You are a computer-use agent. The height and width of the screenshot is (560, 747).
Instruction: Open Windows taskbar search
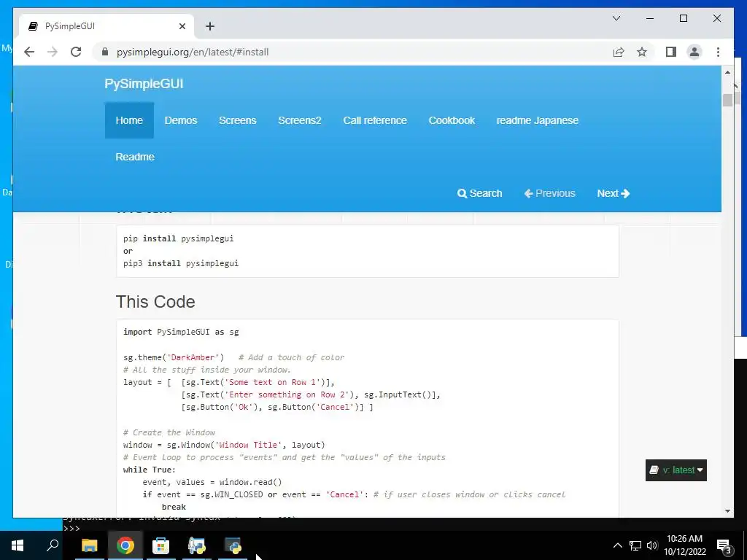pyautogui.click(x=53, y=545)
